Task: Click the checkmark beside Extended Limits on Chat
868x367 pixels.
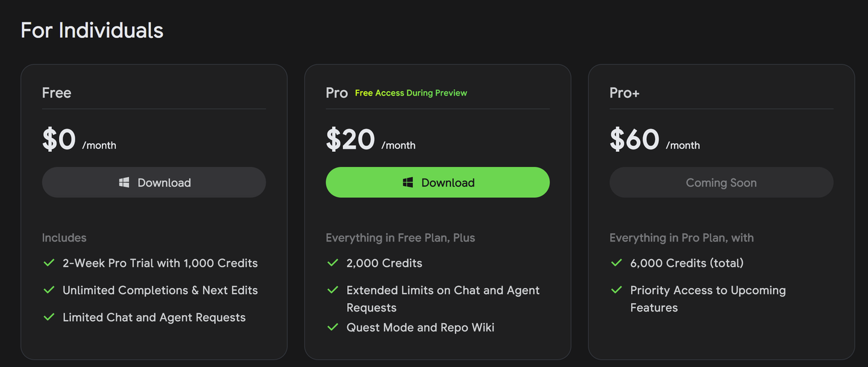Action: coord(333,290)
